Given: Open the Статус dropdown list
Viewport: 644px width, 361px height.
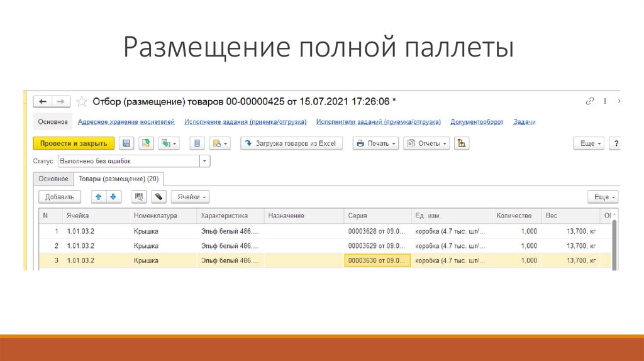Looking at the screenshot, I should (x=205, y=161).
